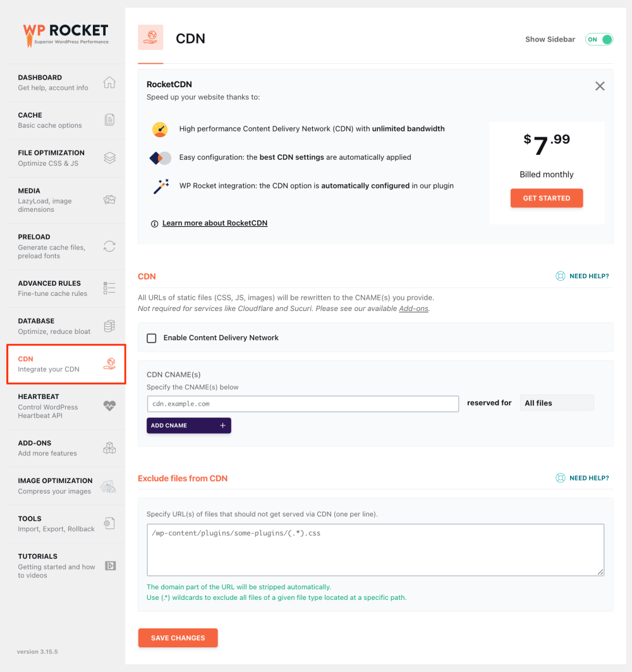This screenshot has height=672, width=632.
Task: Click the File Optimization layers icon
Action: click(109, 158)
